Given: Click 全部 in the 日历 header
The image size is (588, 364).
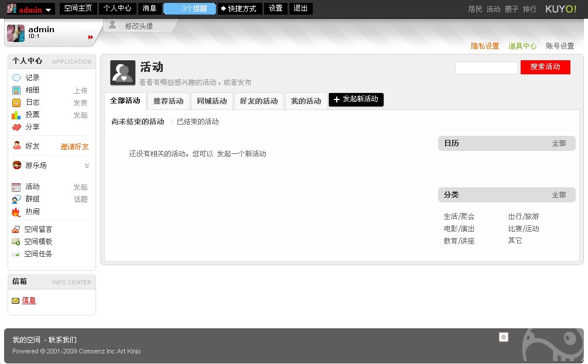Looking at the screenshot, I should click(x=559, y=143).
